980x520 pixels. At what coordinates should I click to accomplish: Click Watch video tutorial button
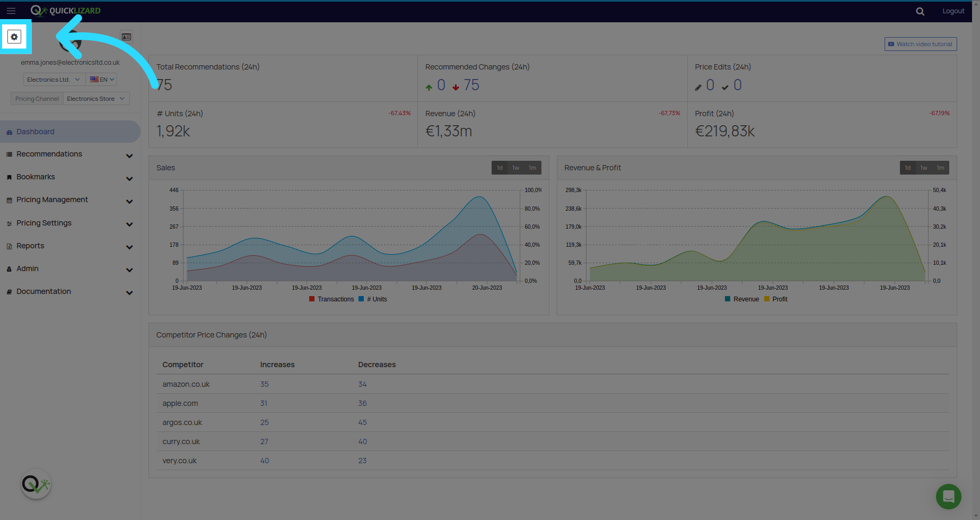(x=921, y=44)
